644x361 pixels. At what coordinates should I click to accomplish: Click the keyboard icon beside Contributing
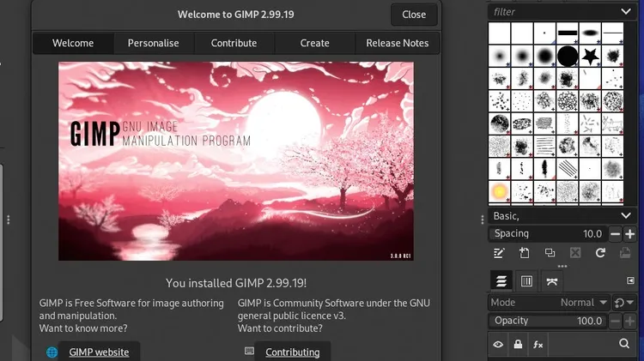pos(249,351)
